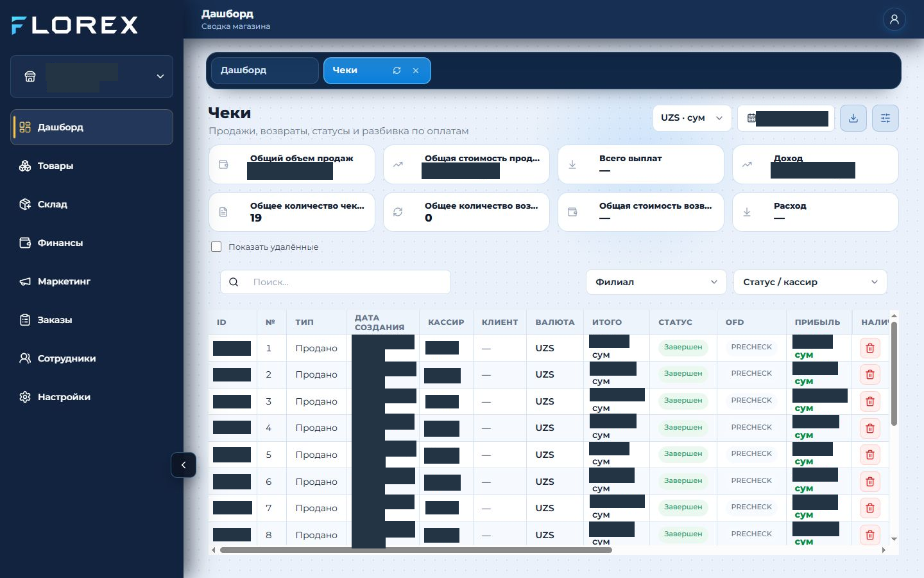
Task: Expand the store selector dropdown
Action: coord(92,76)
